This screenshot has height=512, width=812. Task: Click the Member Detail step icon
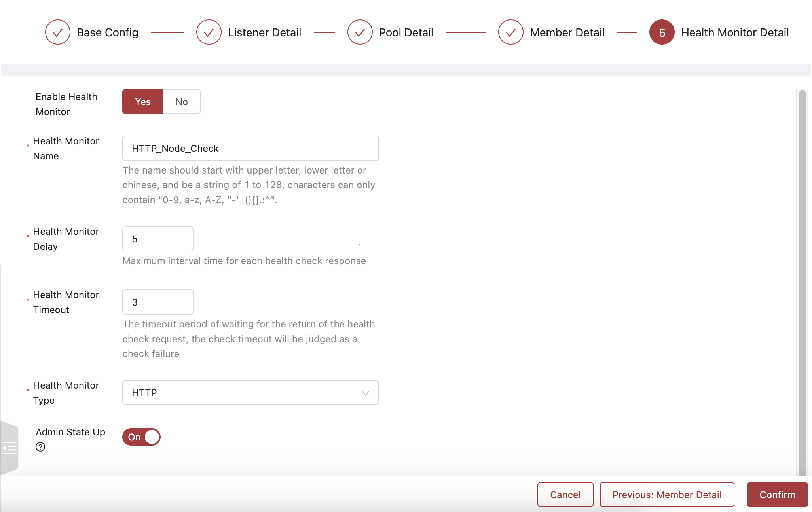pos(510,32)
